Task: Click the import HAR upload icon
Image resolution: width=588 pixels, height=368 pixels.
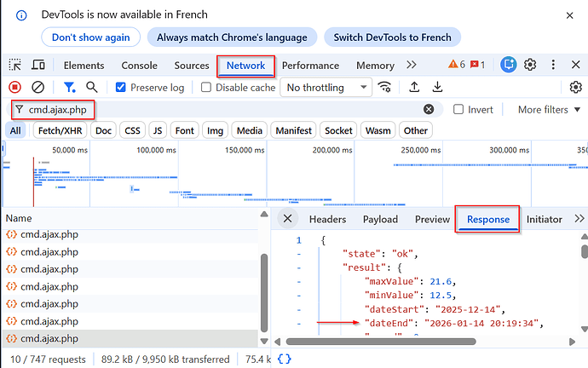Action: (414, 87)
